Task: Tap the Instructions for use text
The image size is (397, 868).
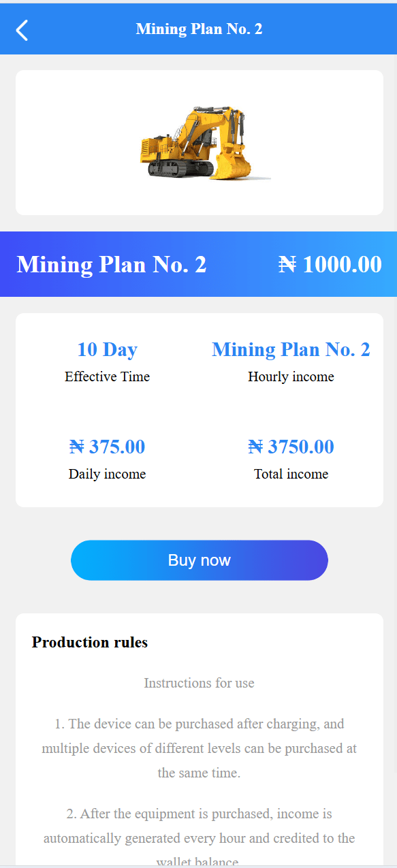Action: click(199, 683)
